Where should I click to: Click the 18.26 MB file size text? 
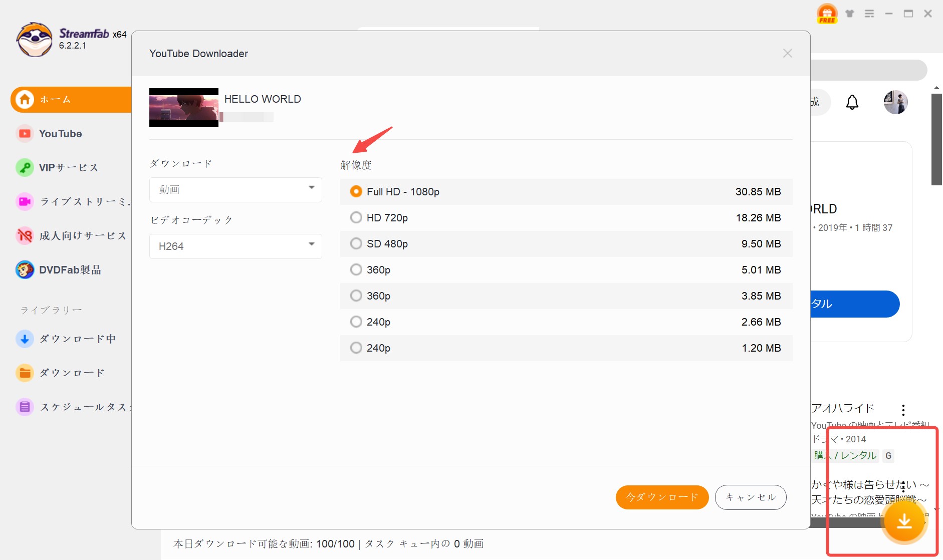pos(758,218)
